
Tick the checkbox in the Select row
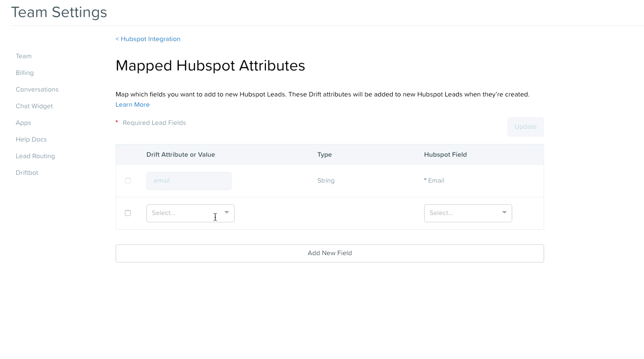128,213
